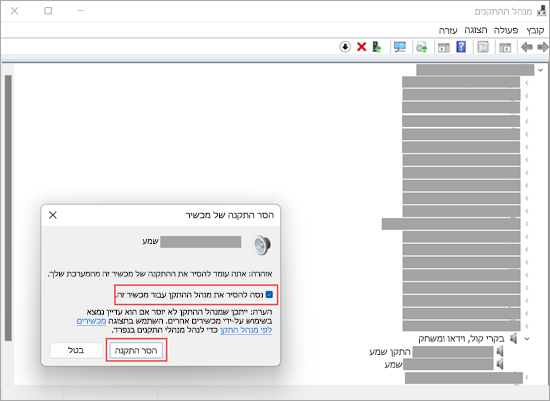
Task: Click the Device Manager app icon in the title bar
Action: coord(542,11)
